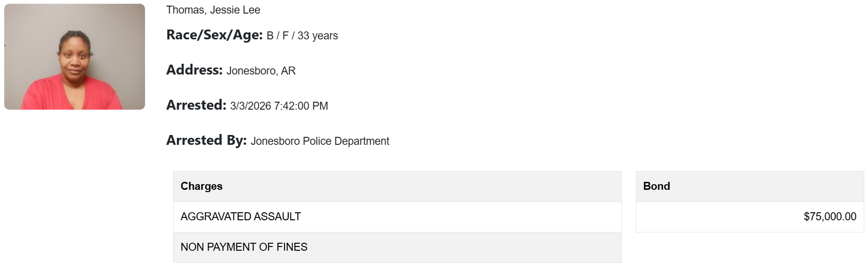Click the $75,000.00 bond amount
The height and width of the screenshot is (269, 868).
pyautogui.click(x=830, y=217)
